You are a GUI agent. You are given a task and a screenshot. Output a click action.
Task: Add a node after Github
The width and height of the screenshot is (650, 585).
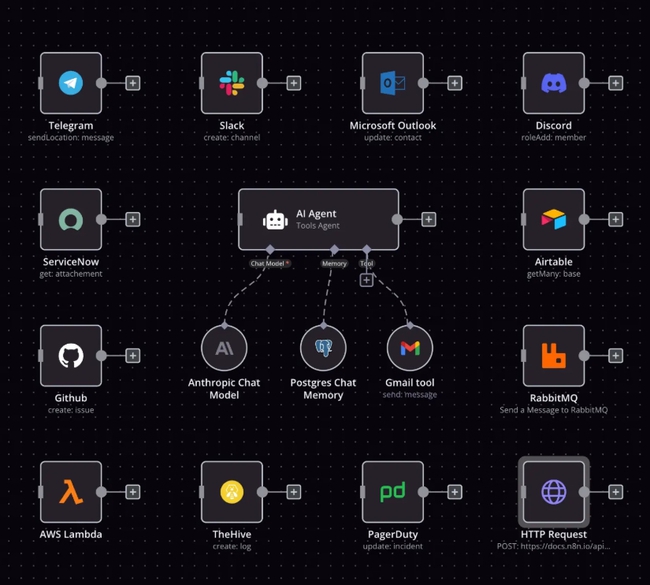[x=133, y=356]
